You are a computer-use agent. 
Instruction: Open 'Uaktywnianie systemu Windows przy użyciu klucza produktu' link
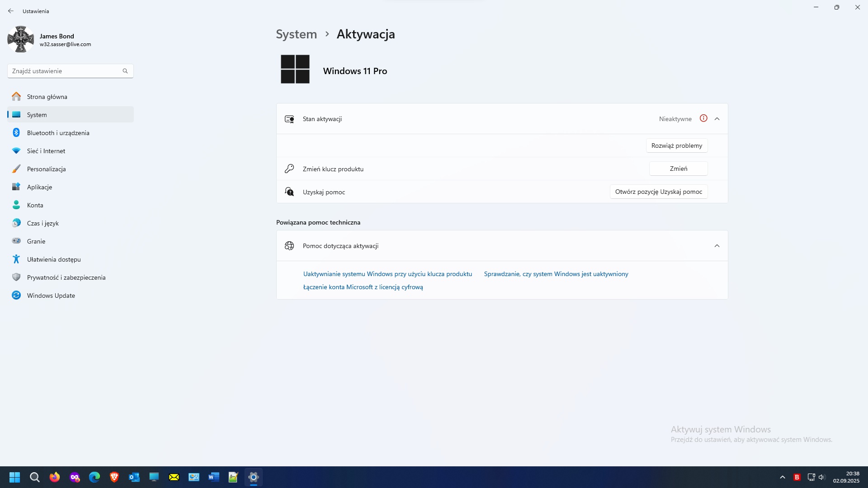(x=387, y=274)
